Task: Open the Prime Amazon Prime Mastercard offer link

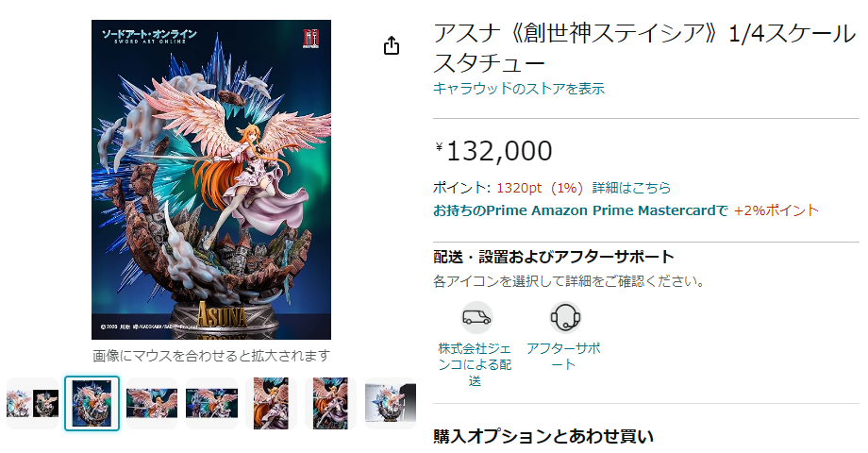Action: [x=580, y=210]
